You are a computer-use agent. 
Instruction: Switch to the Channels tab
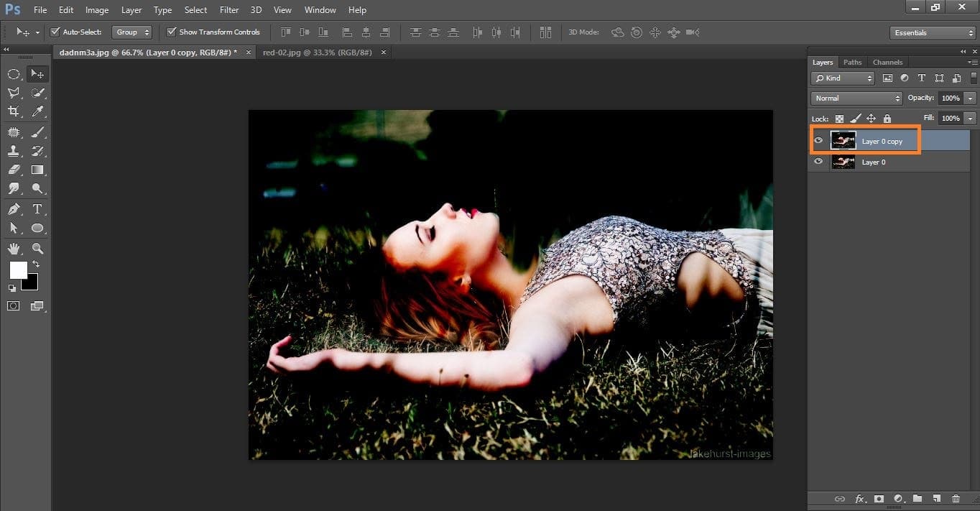pyautogui.click(x=887, y=63)
